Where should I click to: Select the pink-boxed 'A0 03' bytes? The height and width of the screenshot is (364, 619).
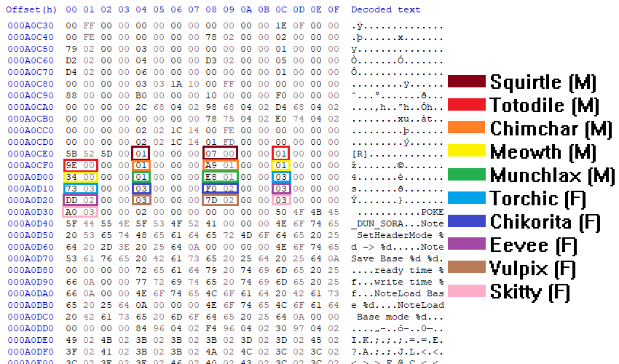(x=80, y=212)
